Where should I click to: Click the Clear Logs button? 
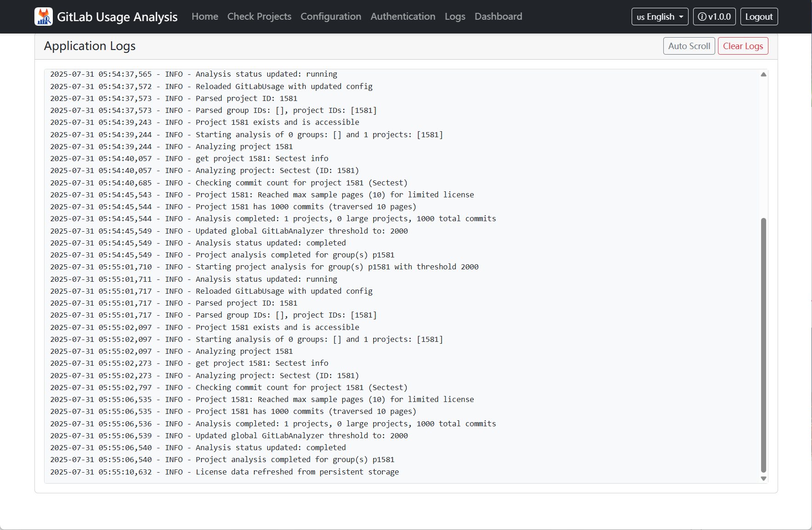click(x=743, y=46)
